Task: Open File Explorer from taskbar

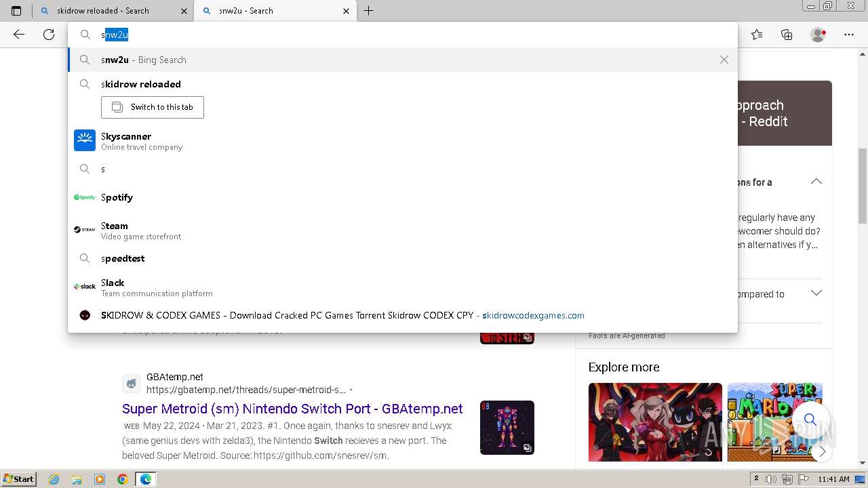Action: point(77,479)
